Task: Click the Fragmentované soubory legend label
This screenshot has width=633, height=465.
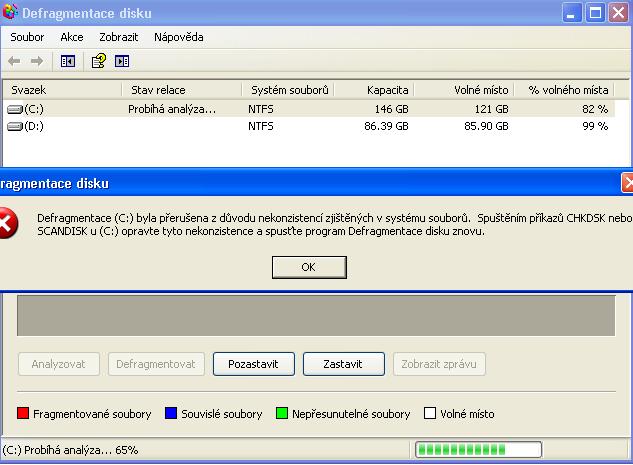Action: point(92,414)
